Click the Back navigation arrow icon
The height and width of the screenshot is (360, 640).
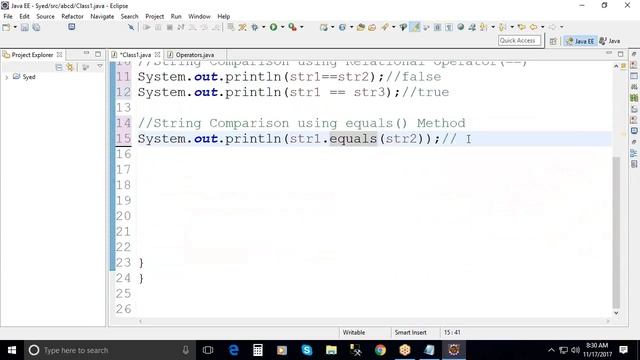533,27
